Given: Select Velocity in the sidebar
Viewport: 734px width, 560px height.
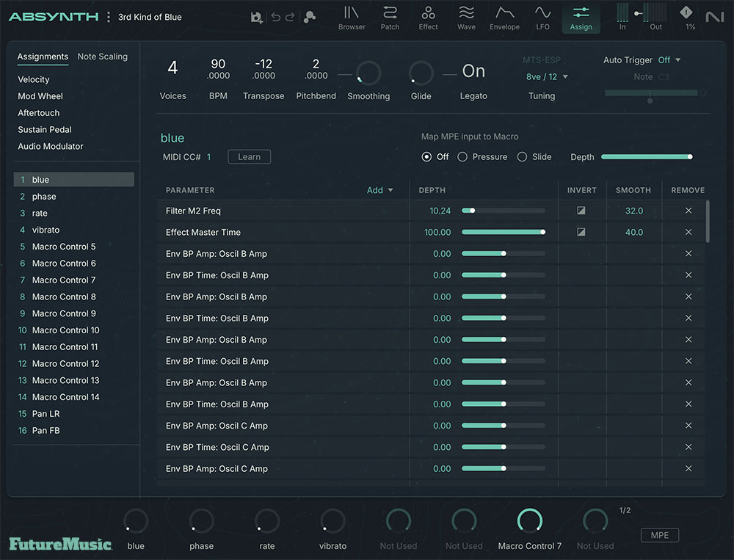Looking at the screenshot, I should coord(34,79).
